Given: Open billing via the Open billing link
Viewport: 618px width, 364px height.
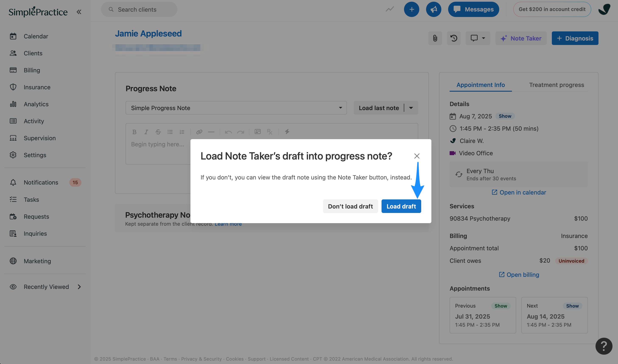Looking at the screenshot, I should (x=519, y=274).
